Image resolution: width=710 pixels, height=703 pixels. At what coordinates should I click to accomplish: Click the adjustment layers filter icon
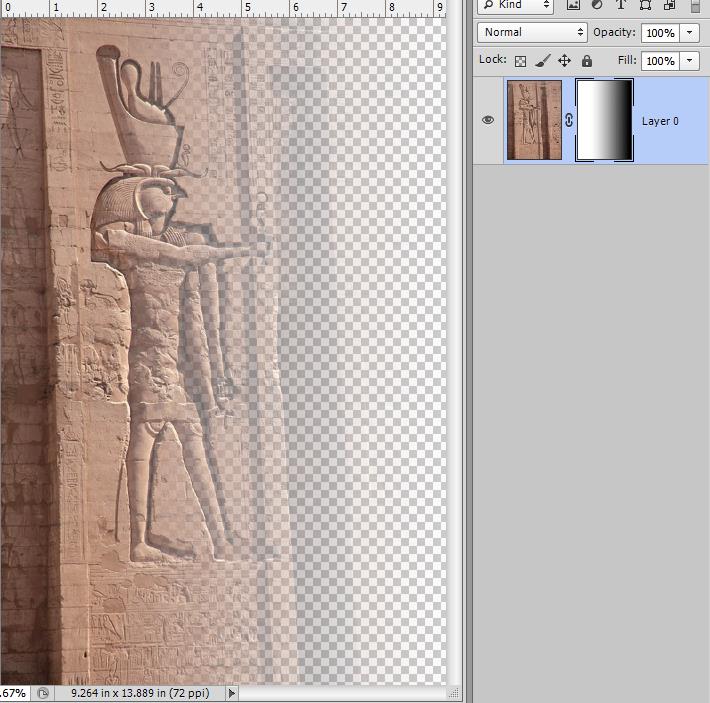pyautogui.click(x=598, y=5)
